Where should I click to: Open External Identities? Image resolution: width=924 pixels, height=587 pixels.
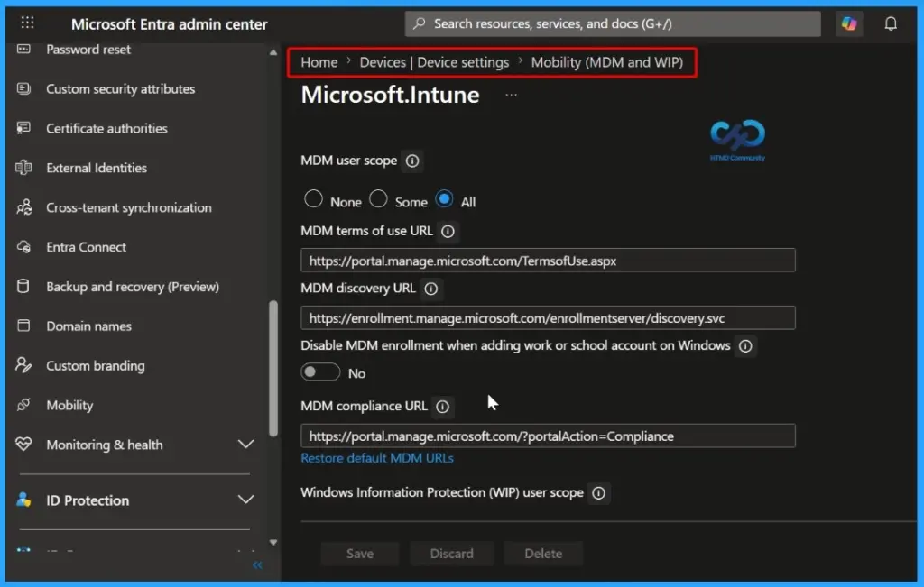pos(97,168)
